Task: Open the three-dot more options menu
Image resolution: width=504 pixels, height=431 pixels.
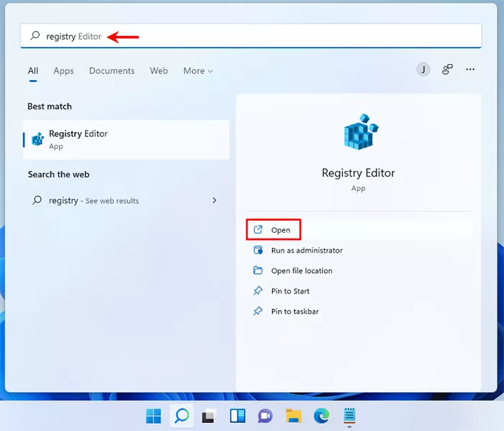Action: point(470,70)
